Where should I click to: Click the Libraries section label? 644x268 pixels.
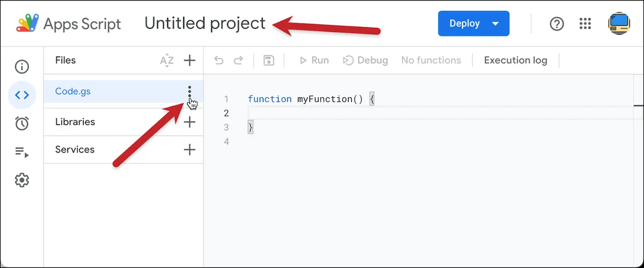(75, 122)
